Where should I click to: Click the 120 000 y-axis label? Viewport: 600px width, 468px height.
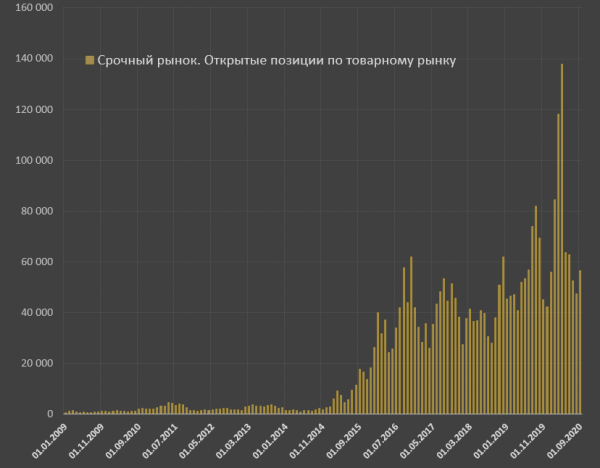34,109
